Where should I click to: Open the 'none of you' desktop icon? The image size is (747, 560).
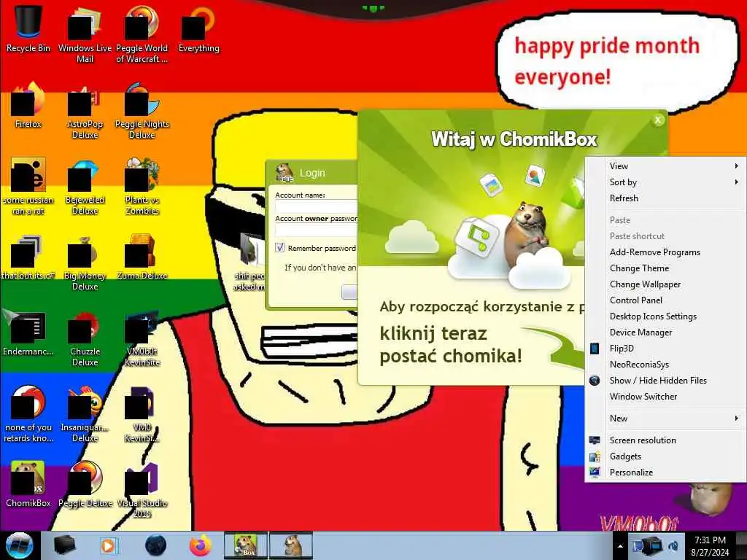[x=28, y=414]
